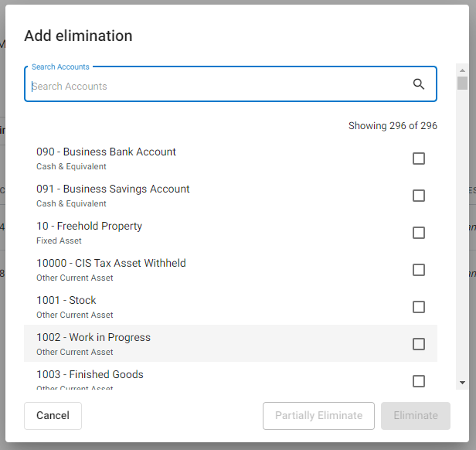The height and width of the screenshot is (450, 476).
Task: Click the 'Showing 296 of 296' count text
Action: 393,125
